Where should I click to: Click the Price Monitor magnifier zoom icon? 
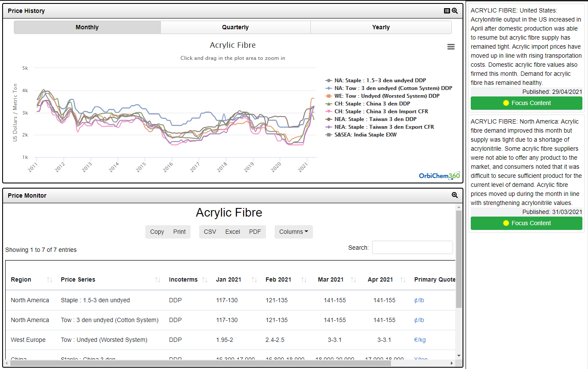click(x=454, y=195)
